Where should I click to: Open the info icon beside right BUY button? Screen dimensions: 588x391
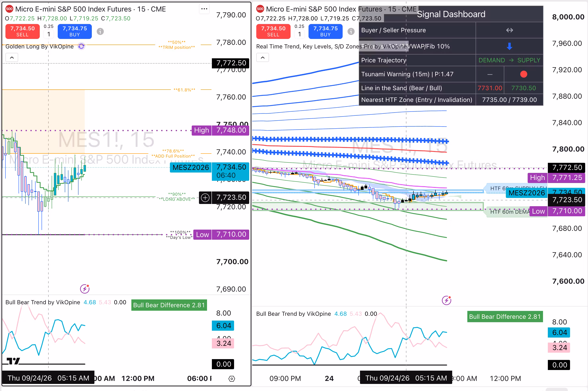(351, 31)
